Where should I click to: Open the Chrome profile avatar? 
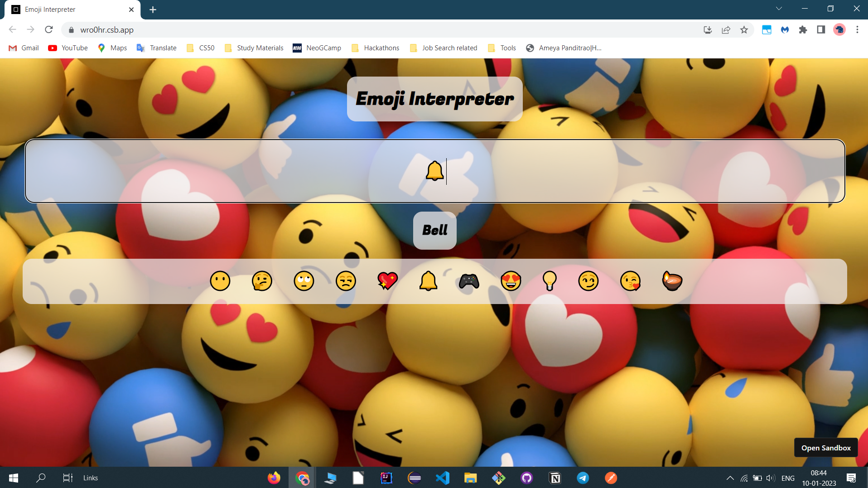pyautogui.click(x=839, y=30)
